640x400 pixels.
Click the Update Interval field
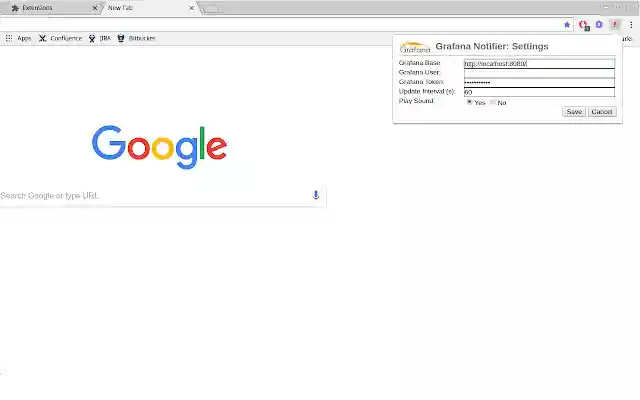click(x=539, y=92)
